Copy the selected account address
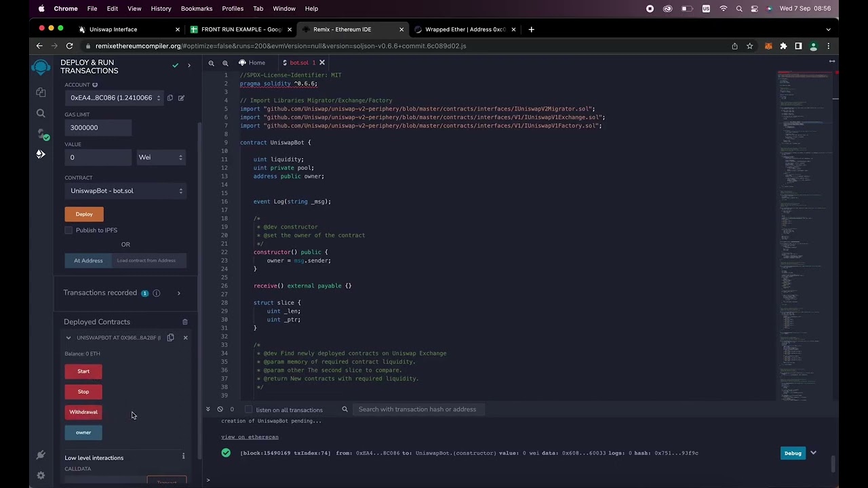This screenshot has height=488, width=868. point(170,98)
